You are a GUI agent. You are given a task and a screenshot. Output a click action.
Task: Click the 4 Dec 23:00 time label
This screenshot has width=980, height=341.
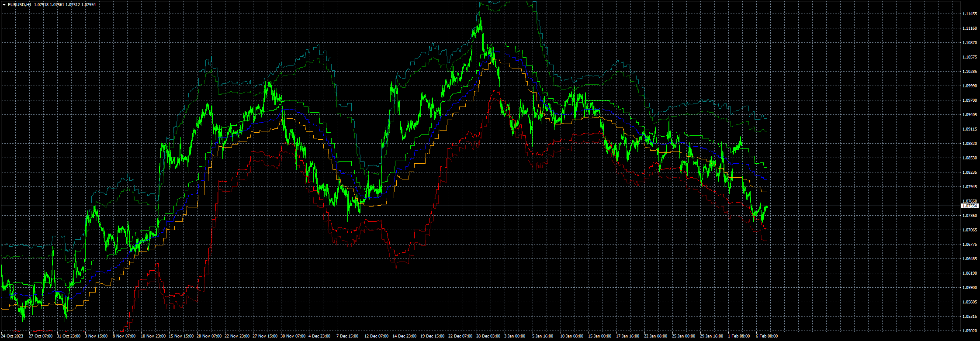coord(320,337)
